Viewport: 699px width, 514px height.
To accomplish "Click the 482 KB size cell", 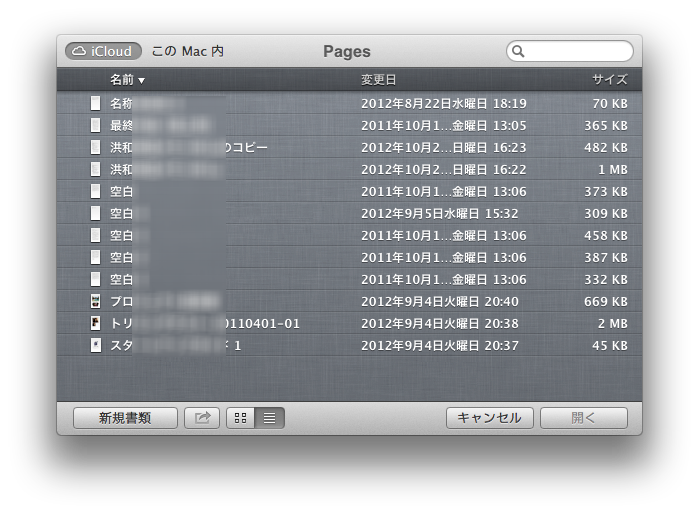I will click(x=606, y=148).
